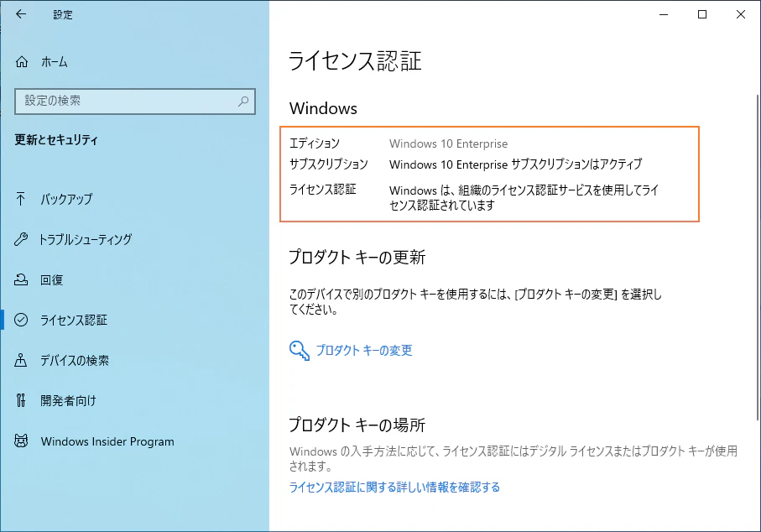Image resolution: width=761 pixels, height=532 pixels.
Task: Open デバイスの検索 page
Action: 75,360
